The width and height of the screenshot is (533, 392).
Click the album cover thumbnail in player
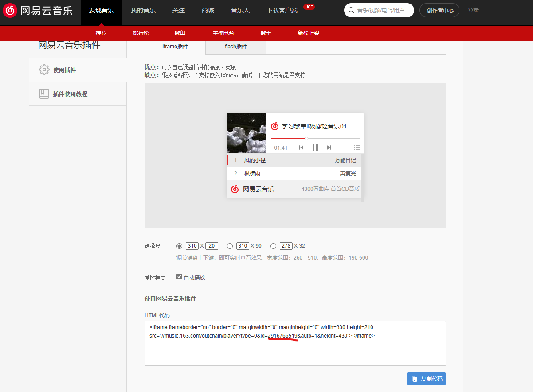(247, 133)
